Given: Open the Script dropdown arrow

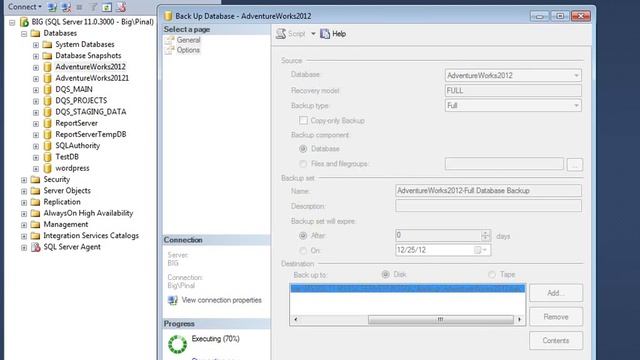Looking at the screenshot, I should (x=313, y=34).
